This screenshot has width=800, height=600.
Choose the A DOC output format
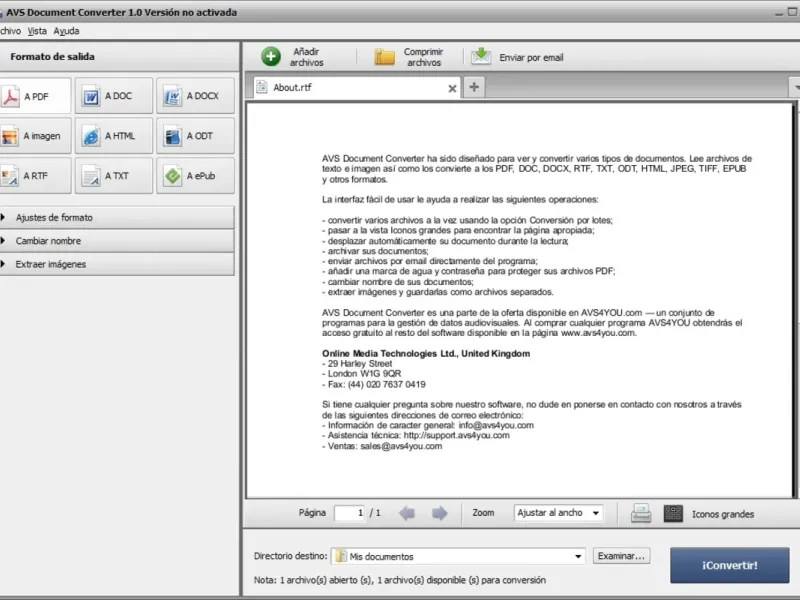pos(114,96)
